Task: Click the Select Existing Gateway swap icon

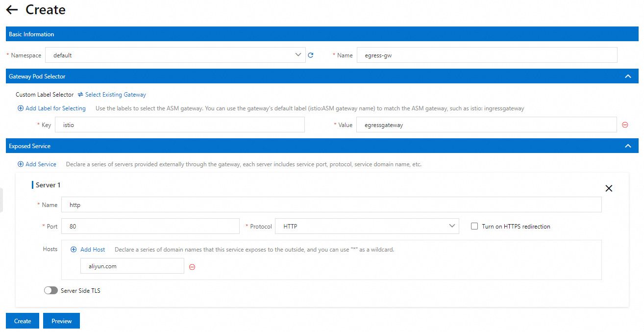Action: [x=80, y=95]
